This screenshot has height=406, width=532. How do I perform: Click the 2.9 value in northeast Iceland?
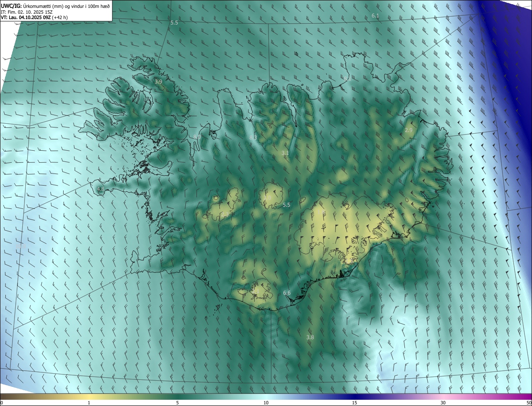409,130
